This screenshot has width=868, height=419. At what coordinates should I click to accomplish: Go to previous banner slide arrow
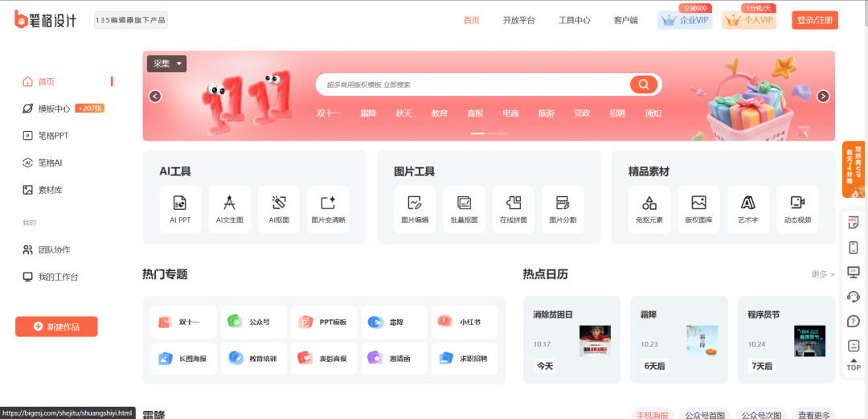coord(155,96)
